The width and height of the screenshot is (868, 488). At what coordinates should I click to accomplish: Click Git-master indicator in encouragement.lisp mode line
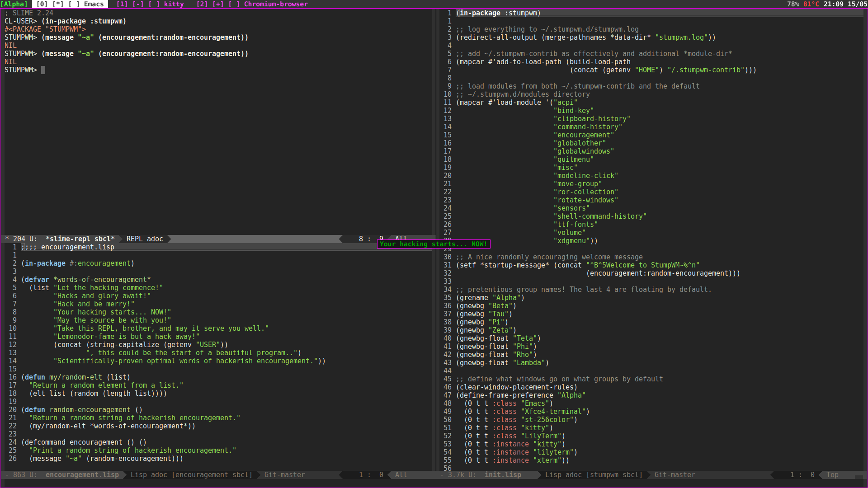click(284, 474)
